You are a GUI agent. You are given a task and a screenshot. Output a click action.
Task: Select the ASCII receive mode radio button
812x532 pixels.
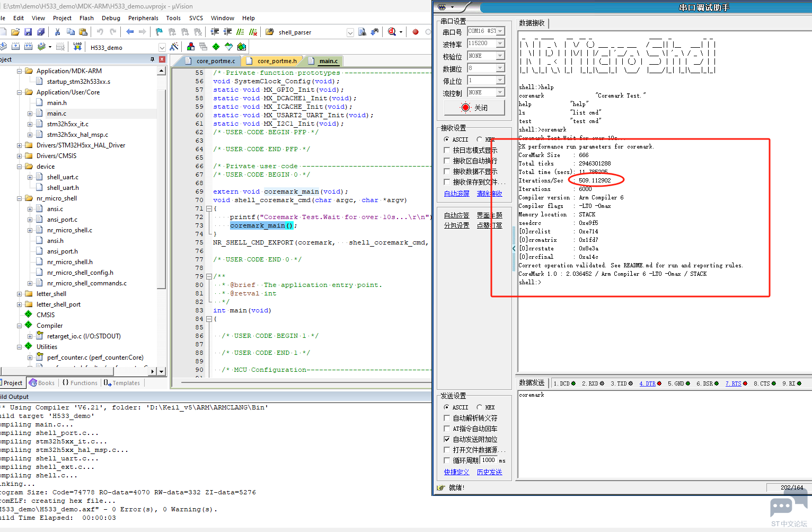(x=446, y=139)
